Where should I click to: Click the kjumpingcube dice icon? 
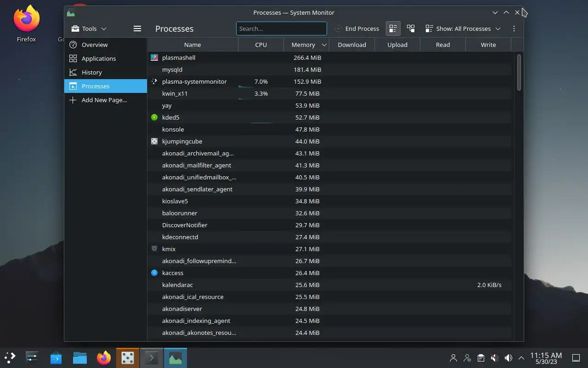click(154, 141)
